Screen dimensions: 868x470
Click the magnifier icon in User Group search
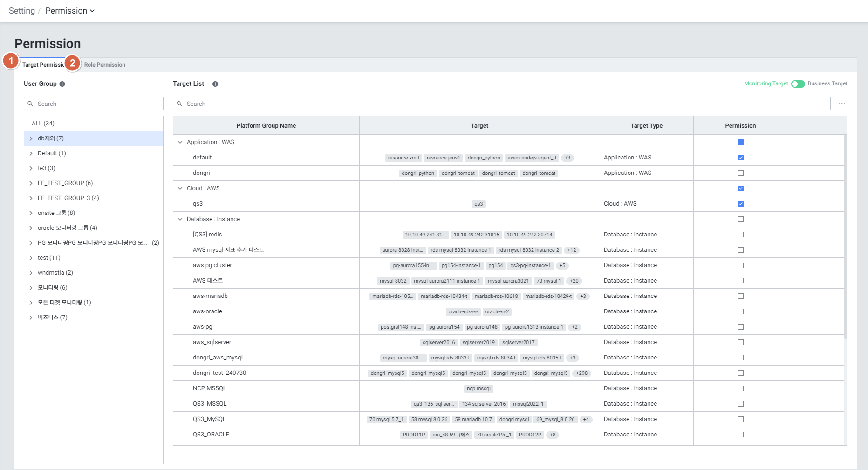coord(30,104)
